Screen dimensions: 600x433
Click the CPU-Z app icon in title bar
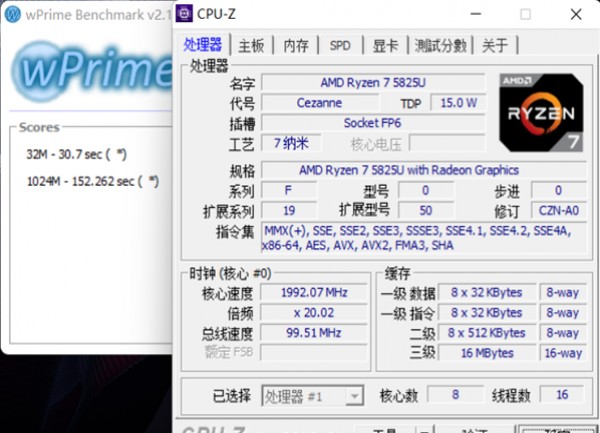coord(184,14)
